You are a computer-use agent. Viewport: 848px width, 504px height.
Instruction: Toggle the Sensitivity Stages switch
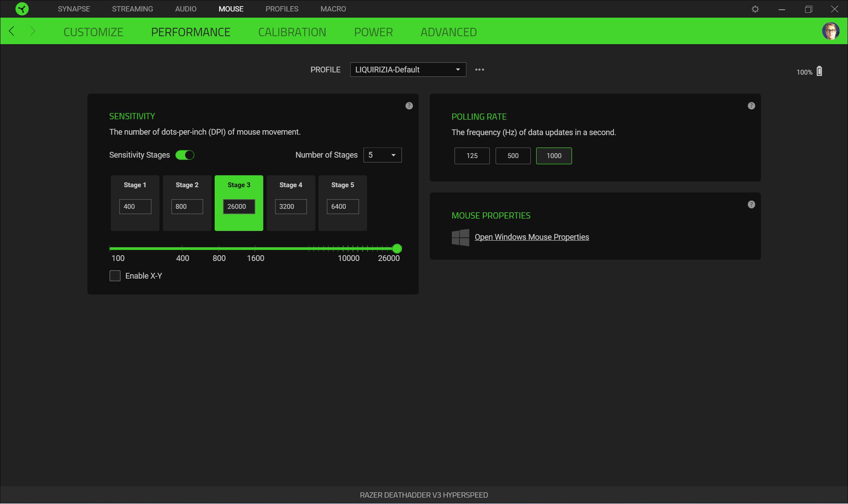coord(185,155)
